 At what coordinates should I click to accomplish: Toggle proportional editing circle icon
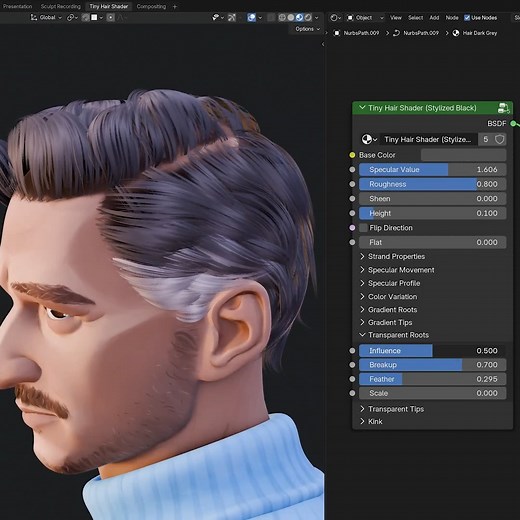coord(111,18)
